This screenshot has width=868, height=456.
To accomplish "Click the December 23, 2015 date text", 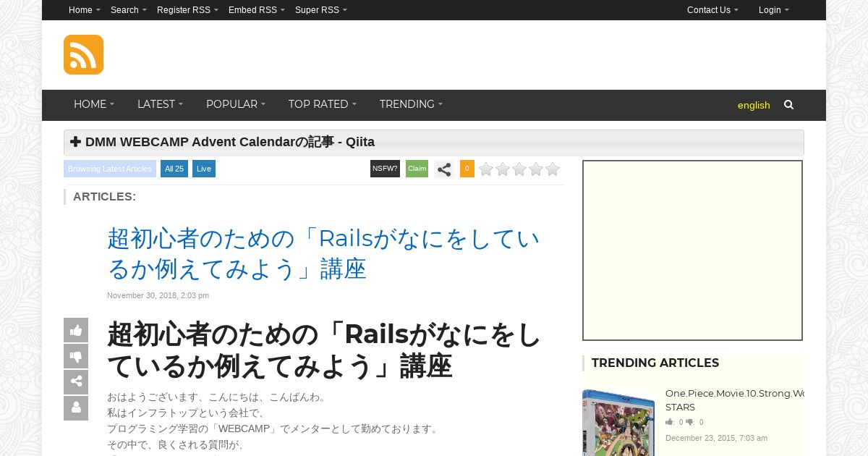I will tap(716, 438).
